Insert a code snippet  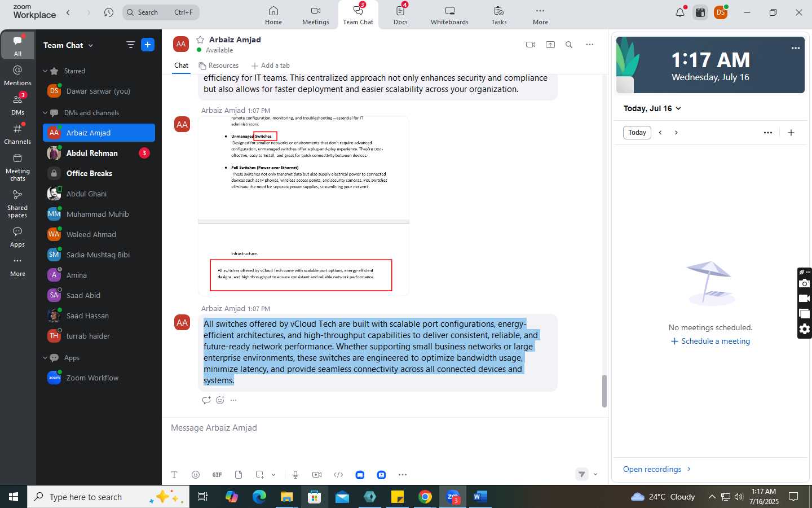[x=338, y=475]
